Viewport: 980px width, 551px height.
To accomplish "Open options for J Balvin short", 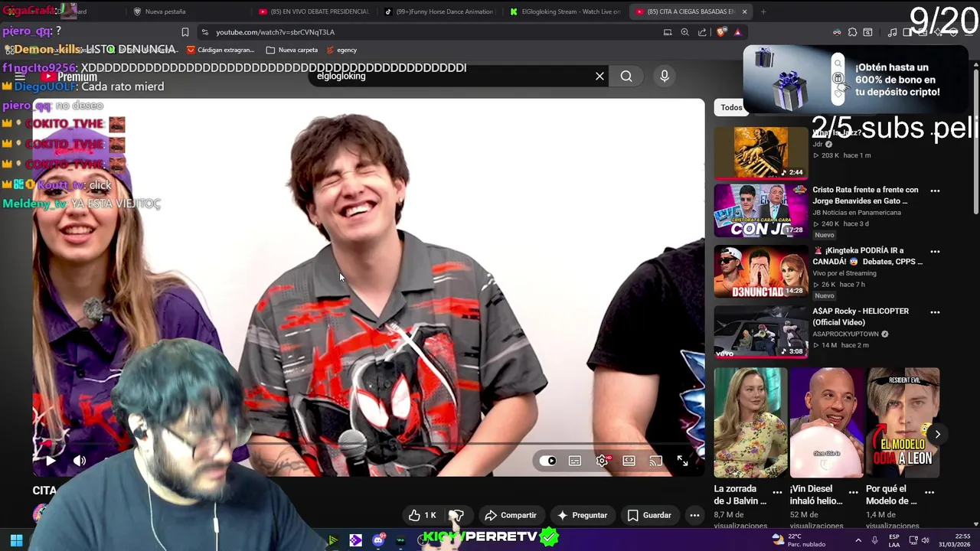I will pos(778,491).
